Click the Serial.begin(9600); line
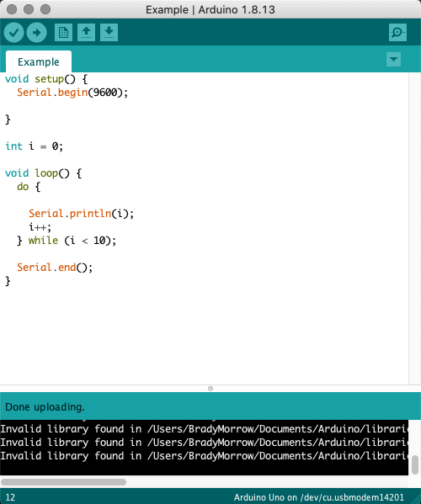The image size is (421, 504). click(x=72, y=93)
